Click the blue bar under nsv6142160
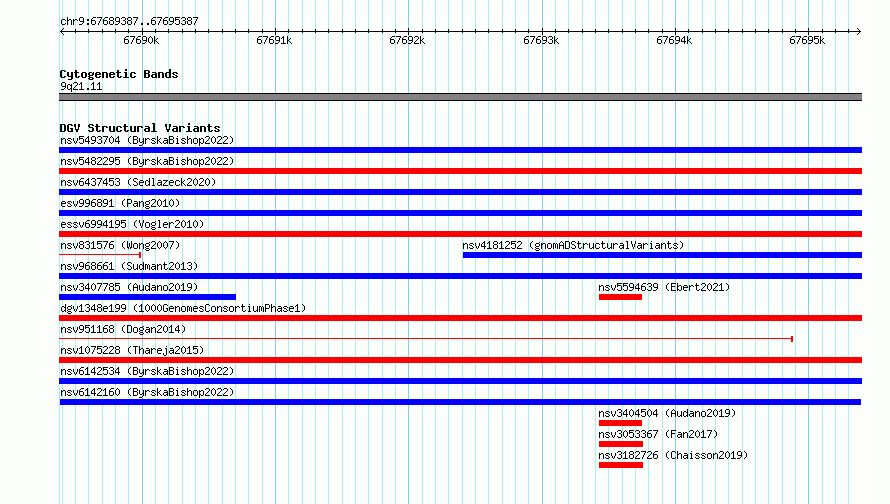 coord(460,402)
